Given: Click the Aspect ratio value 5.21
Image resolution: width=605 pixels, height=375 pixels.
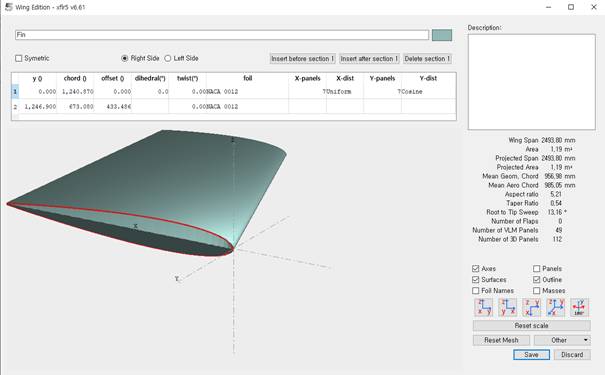Looking at the screenshot, I should click(556, 194).
